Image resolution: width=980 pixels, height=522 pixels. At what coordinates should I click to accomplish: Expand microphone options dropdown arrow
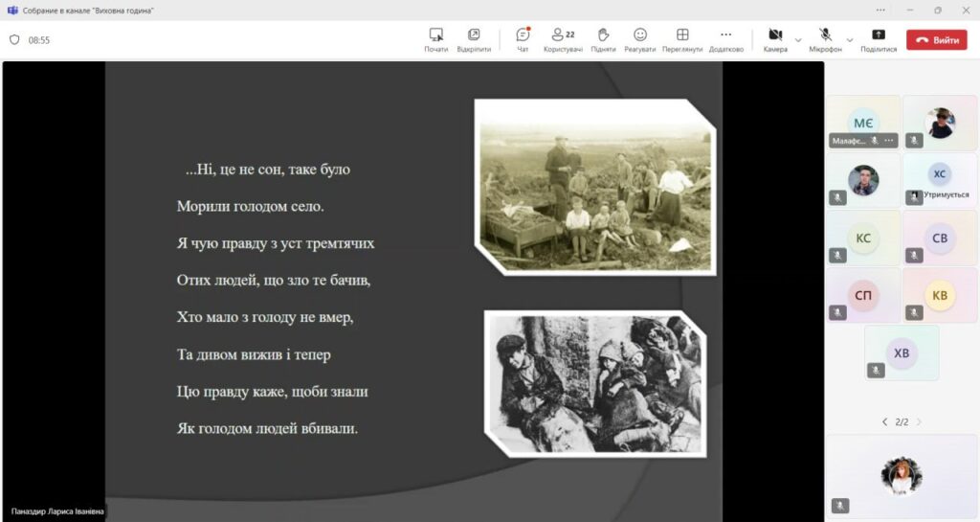pyautogui.click(x=849, y=40)
